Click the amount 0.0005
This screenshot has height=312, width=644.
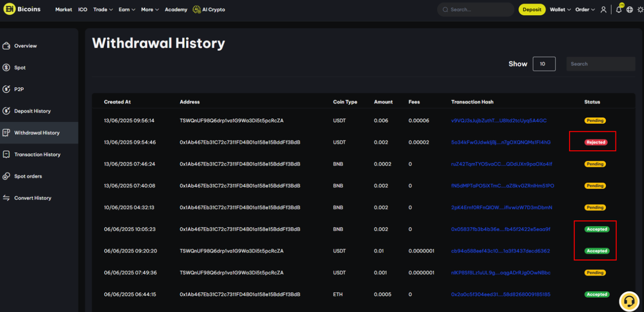(382, 294)
